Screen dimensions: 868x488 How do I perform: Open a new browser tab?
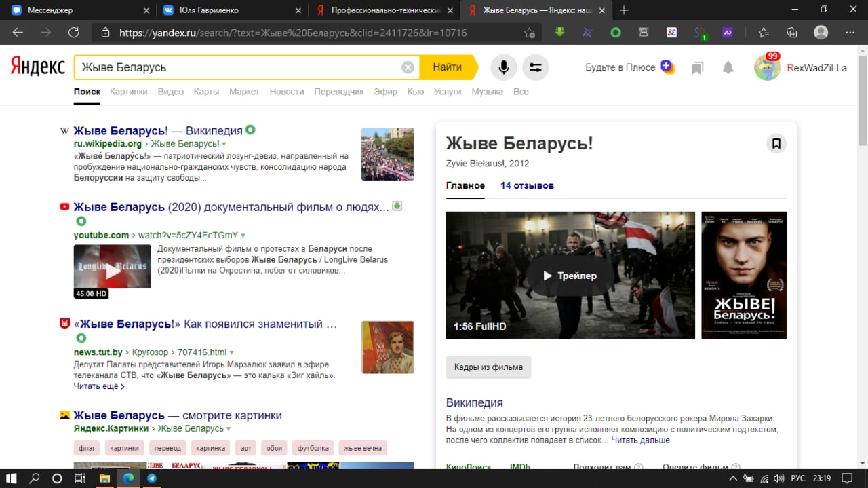(624, 10)
